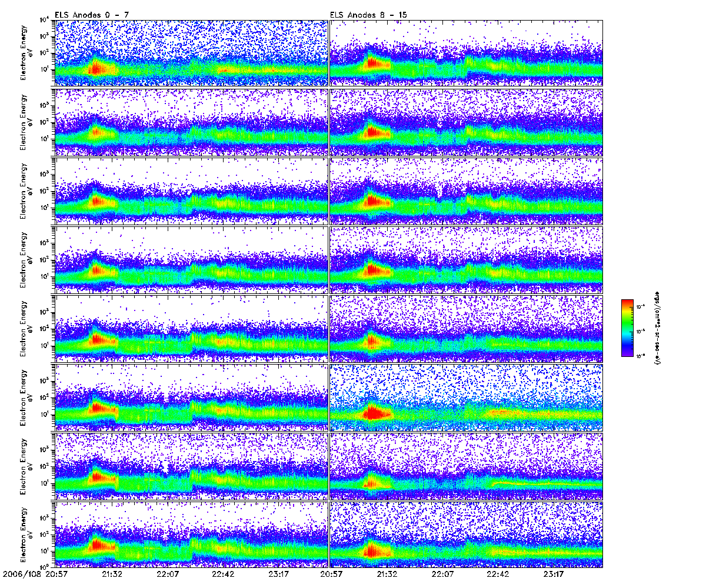Click the 21:32 time tick under Anodes 8-15 column
Image resolution: width=706 pixels, height=588 pixels.
(x=387, y=573)
